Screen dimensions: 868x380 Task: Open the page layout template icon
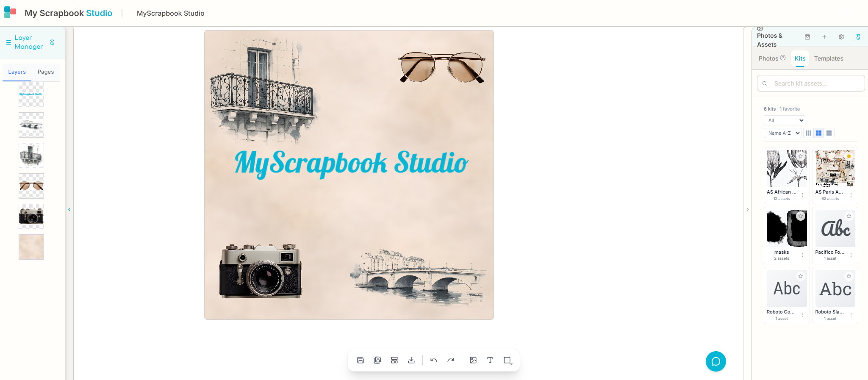[394, 360]
